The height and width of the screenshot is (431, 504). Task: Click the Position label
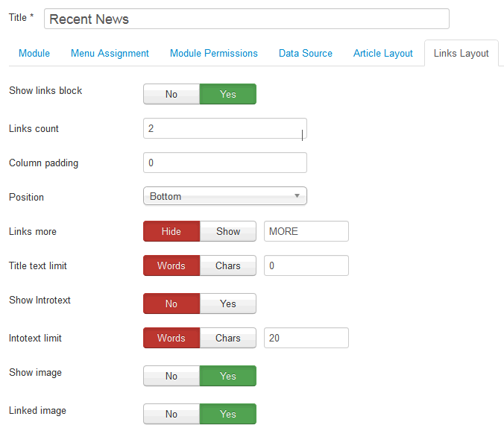[x=26, y=197]
